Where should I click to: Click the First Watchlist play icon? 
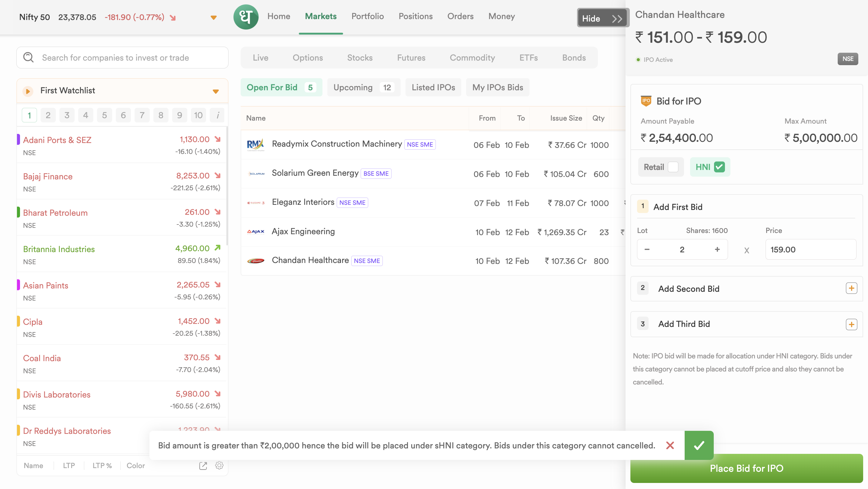[x=28, y=91]
